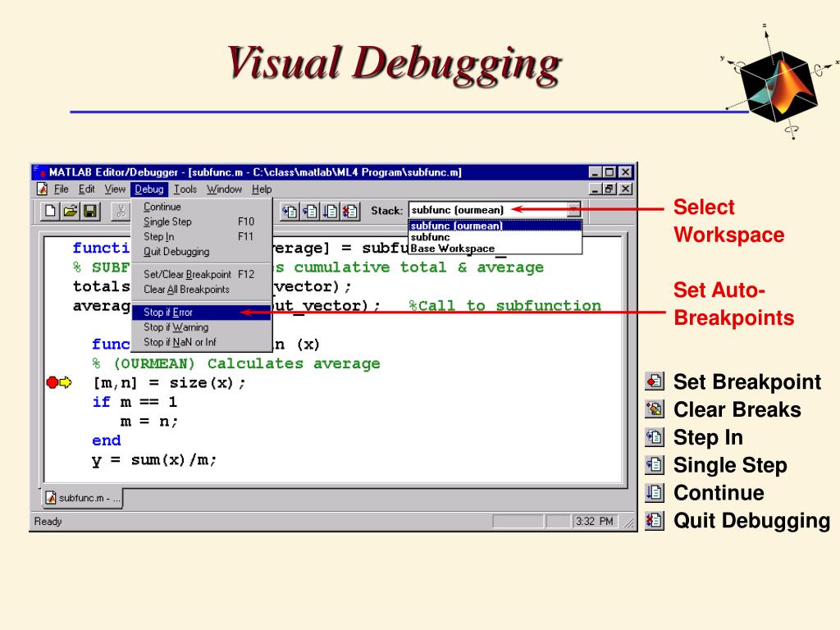Open the View menu

(x=115, y=189)
